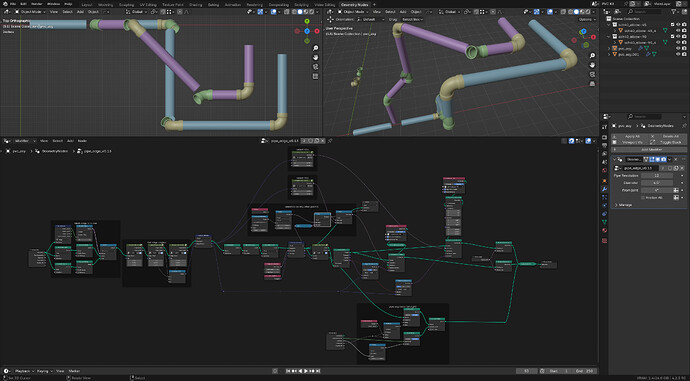This screenshot has width=690, height=381.
Task: Open the World properties tab icon
Action: pyautogui.click(x=605, y=171)
